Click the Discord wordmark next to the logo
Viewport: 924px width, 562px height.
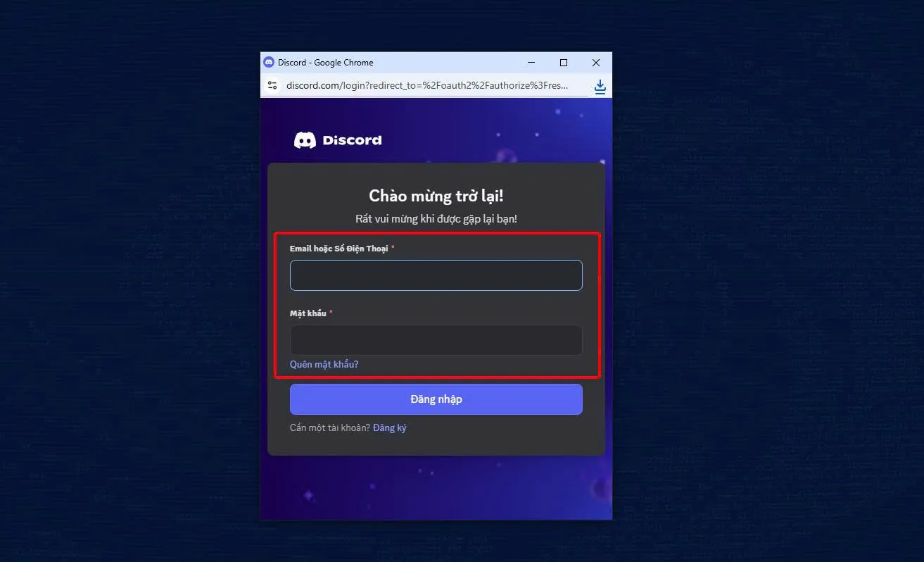tap(351, 139)
